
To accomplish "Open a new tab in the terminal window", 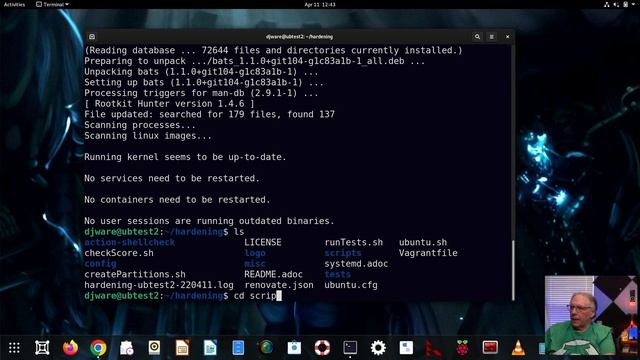I will [x=92, y=37].
